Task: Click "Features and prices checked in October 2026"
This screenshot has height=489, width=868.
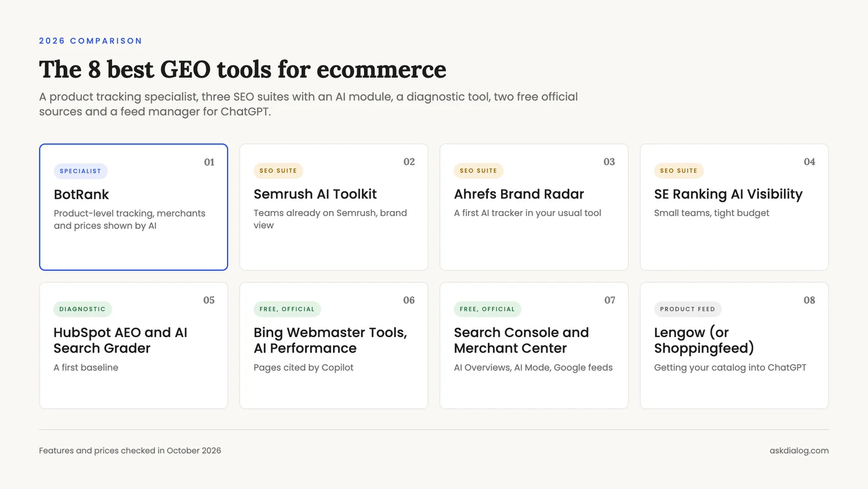Action: (x=130, y=451)
